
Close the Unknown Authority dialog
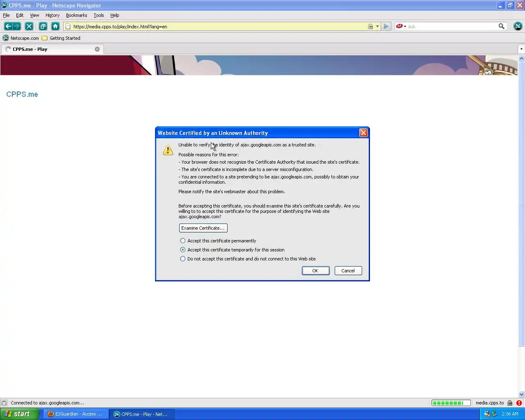pyautogui.click(x=363, y=133)
